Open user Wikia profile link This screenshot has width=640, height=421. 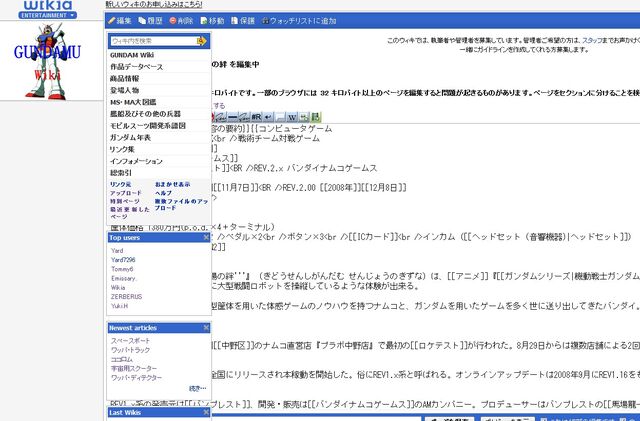[118, 287]
